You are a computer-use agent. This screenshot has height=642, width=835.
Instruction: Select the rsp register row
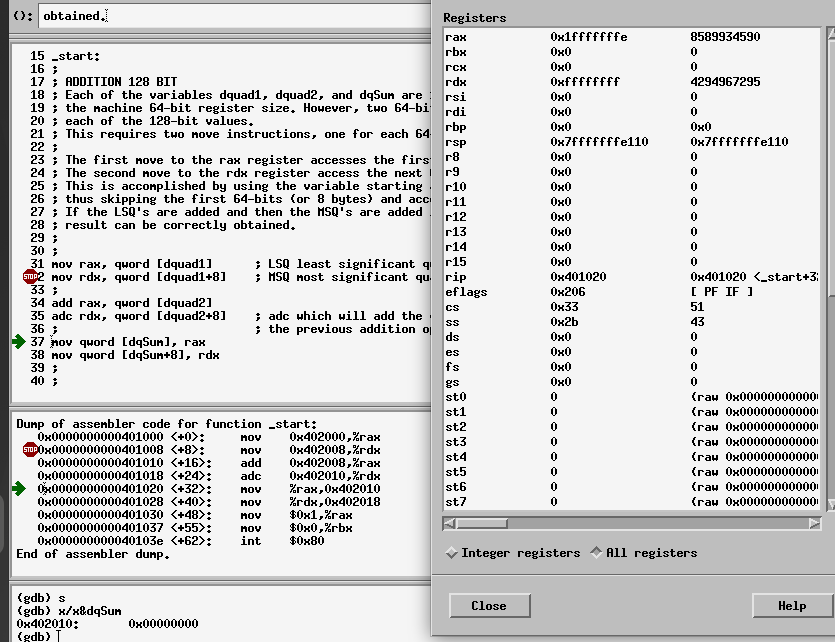tap(632, 142)
